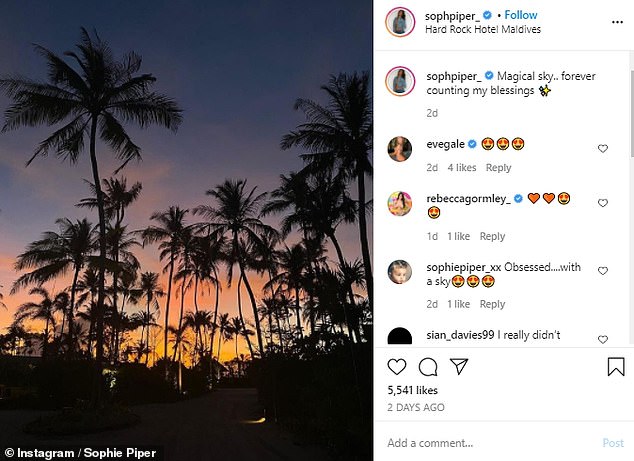Reply to rebeccagormley_'s comment

(x=492, y=236)
